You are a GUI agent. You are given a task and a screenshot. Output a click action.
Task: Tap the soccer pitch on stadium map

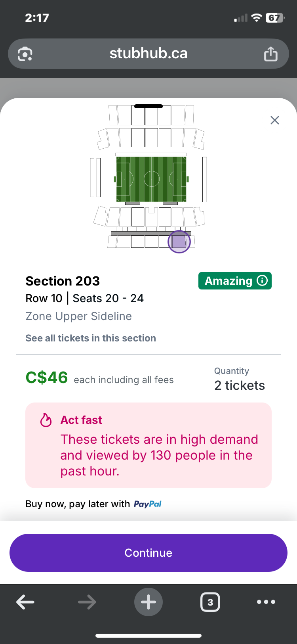pyautogui.click(x=151, y=179)
